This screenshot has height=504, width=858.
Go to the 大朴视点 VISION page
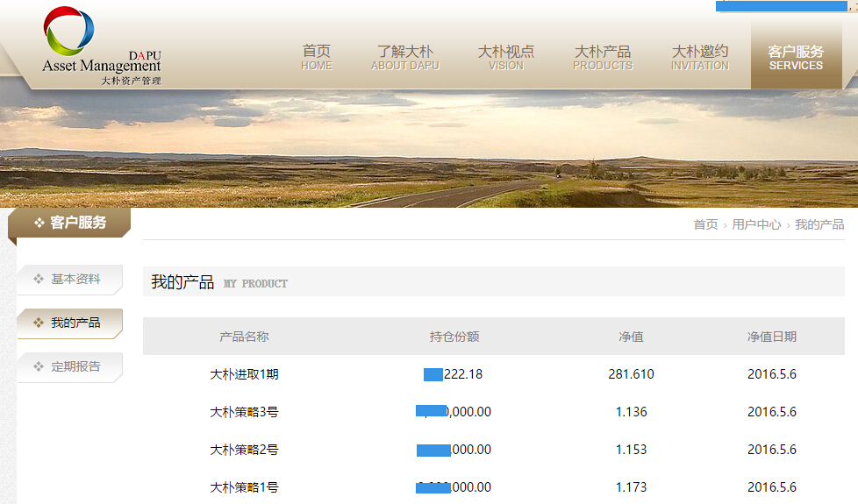click(x=506, y=57)
